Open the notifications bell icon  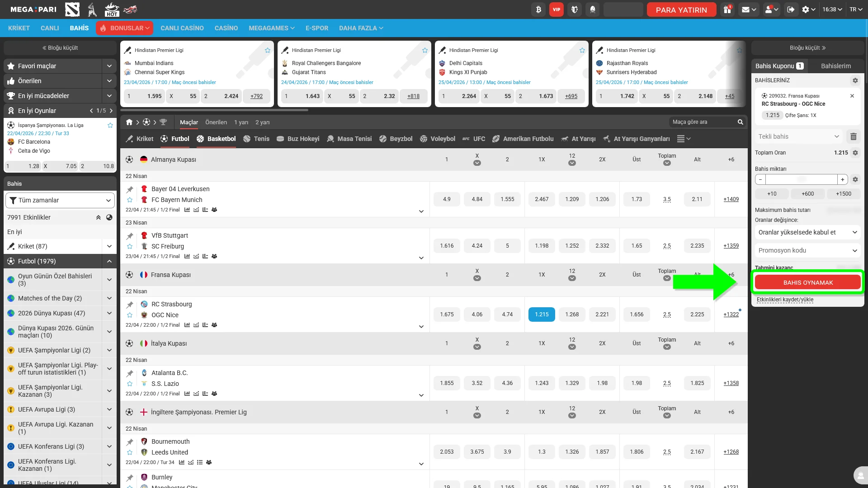pyautogui.click(x=593, y=9)
